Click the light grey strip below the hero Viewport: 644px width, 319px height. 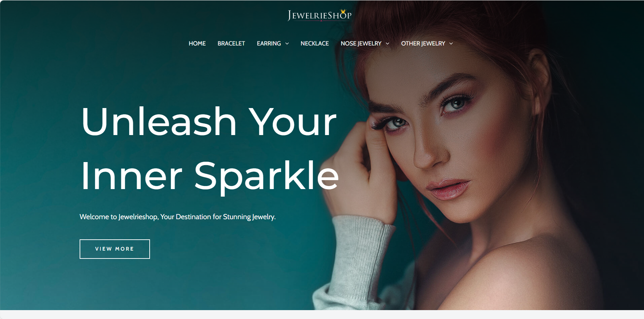click(x=322, y=315)
